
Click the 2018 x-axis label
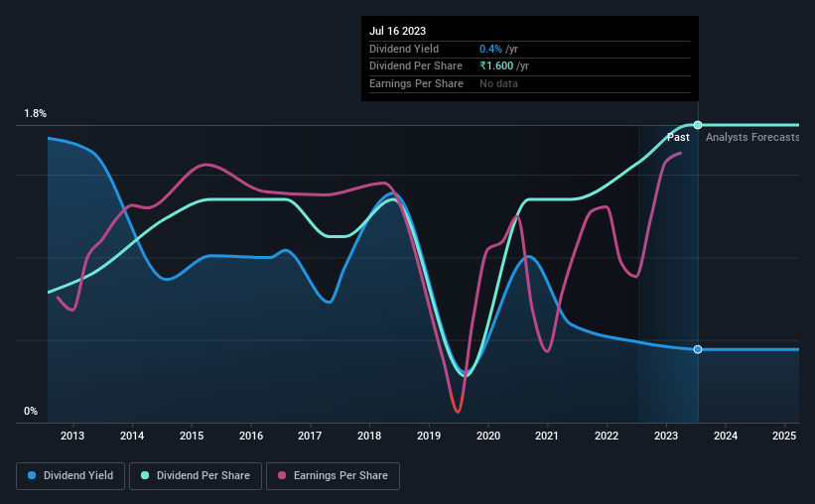(x=369, y=436)
